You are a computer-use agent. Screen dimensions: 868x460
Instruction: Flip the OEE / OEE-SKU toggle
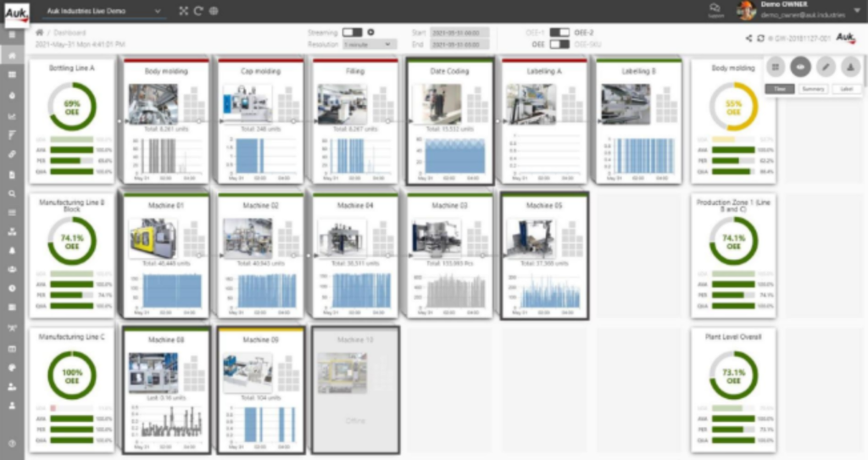[559, 43]
